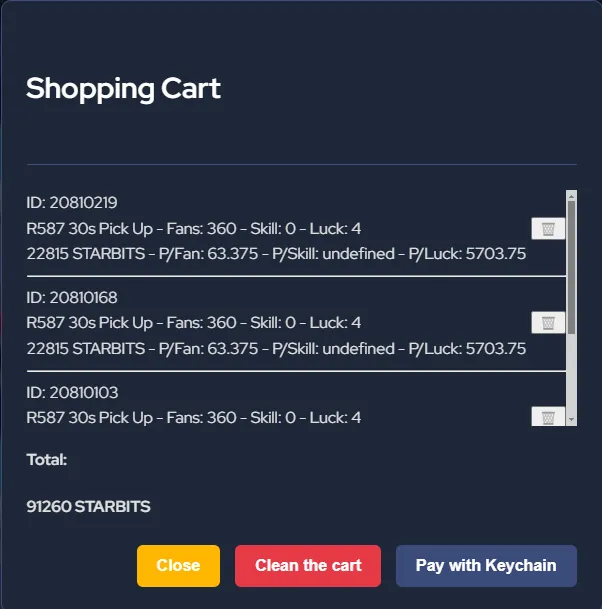The height and width of the screenshot is (609, 602).
Task: Click trash icon for item ID 20810103
Action: point(548,417)
